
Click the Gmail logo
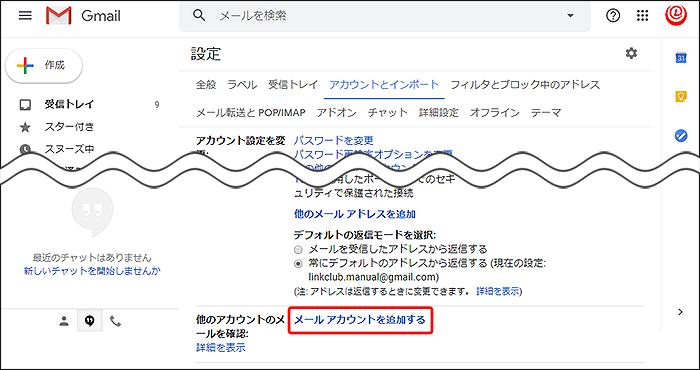tap(83, 16)
